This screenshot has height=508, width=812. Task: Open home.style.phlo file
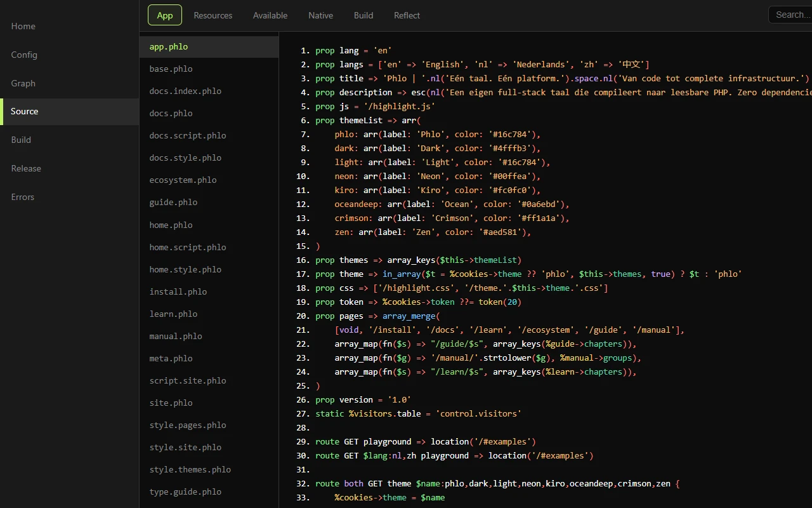point(209,270)
